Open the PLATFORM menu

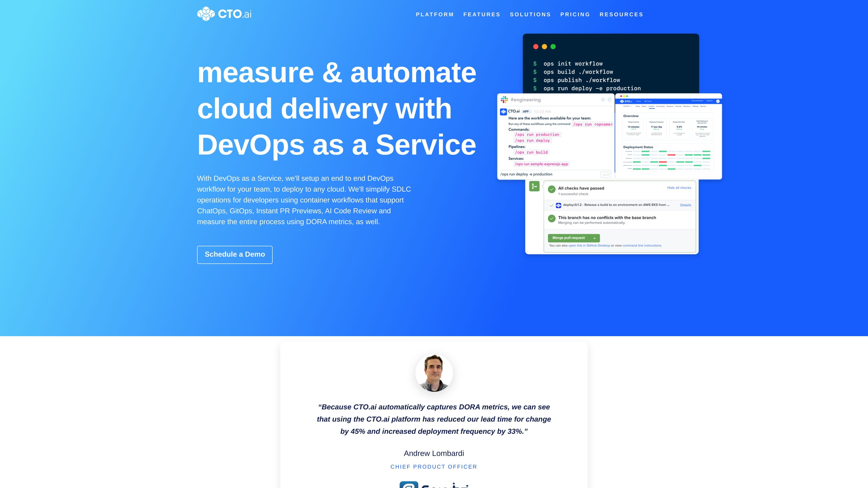[x=435, y=14]
